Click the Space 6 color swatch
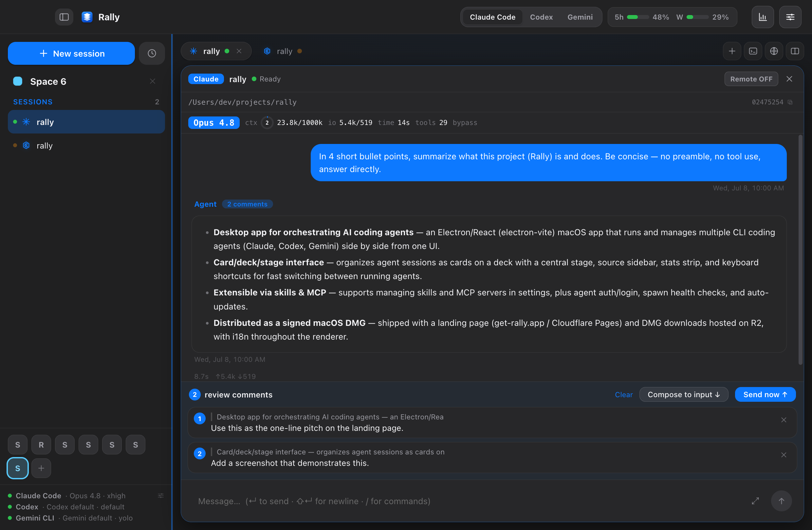 (18, 81)
